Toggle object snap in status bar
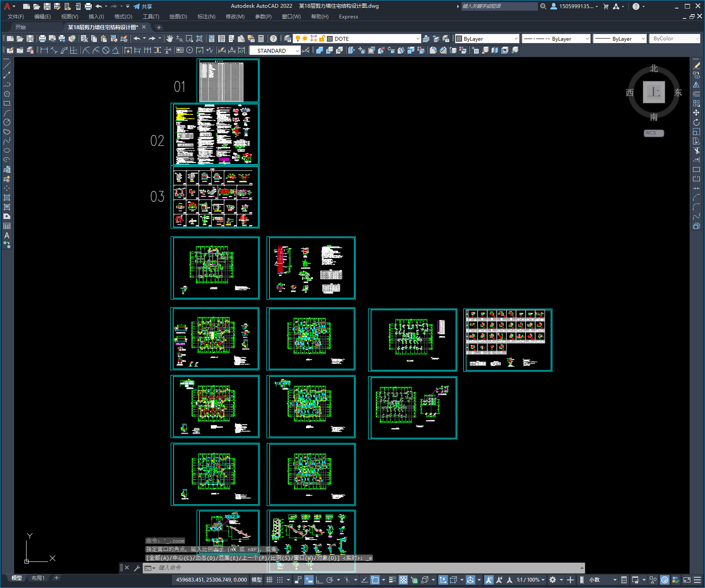The height and width of the screenshot is (588, 705). click(x=375, y=580)
